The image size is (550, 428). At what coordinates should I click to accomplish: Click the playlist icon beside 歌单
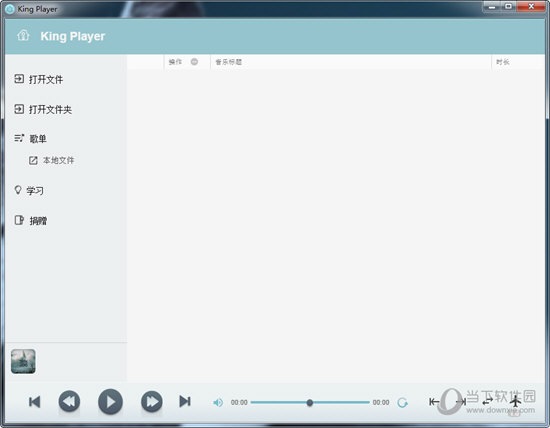pos(19,138)
